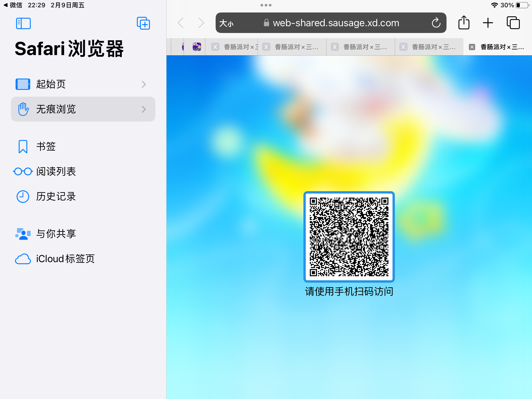Click the 请使用手机扫码访问 text
532x399 pixels.
tap(349, 291)
